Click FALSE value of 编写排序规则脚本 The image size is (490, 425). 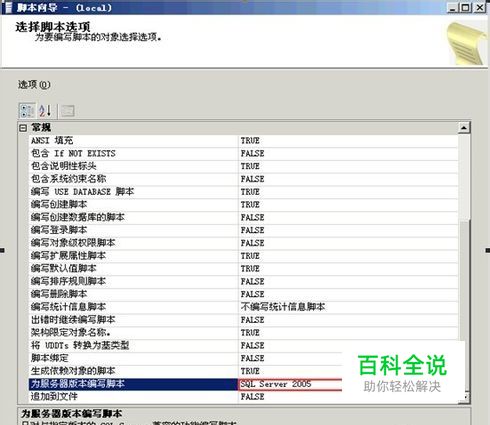pyautogui.click(x=252, y=281)
